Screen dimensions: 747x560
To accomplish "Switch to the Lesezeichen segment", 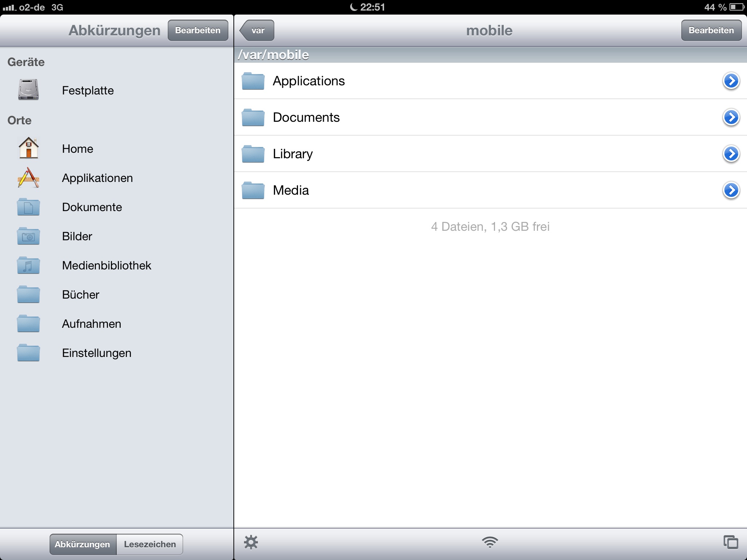I will click(150, 544).
